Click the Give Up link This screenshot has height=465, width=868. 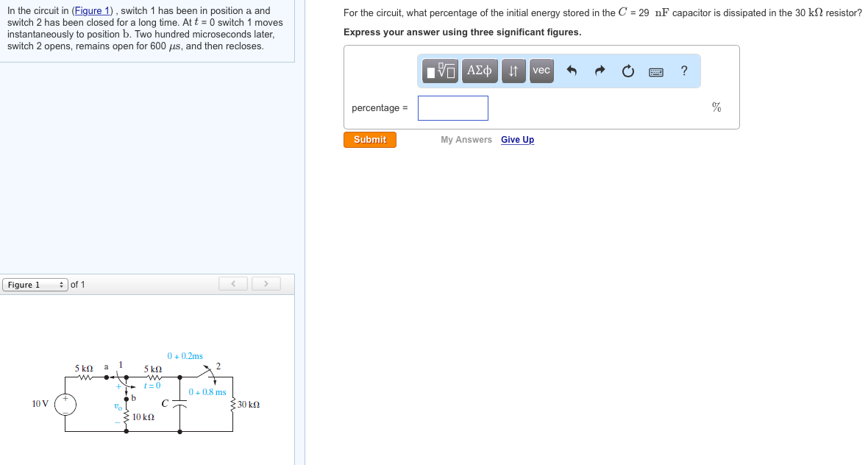click(517, 139)
